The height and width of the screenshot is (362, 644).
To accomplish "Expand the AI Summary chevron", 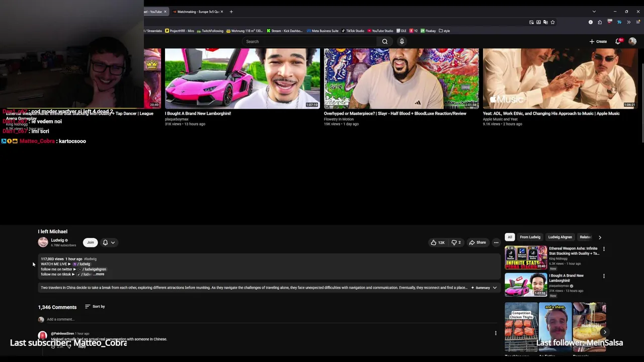I will (x=495, y=288).
